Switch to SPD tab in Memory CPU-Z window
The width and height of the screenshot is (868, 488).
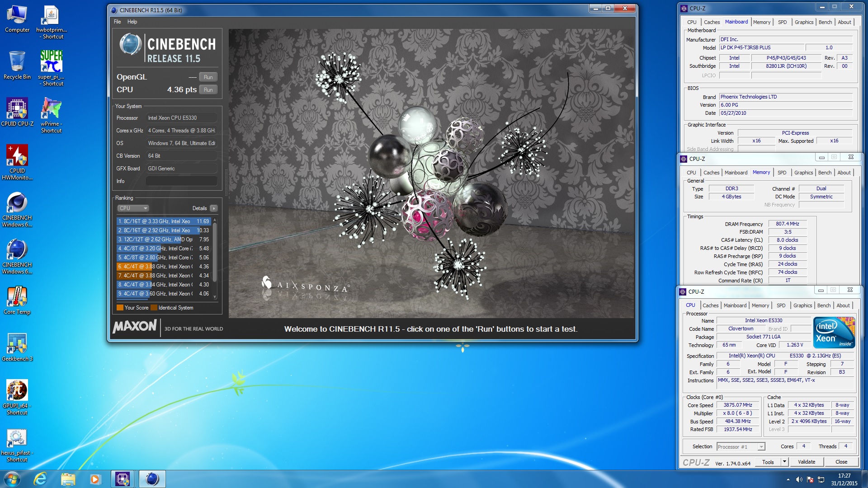tap(782, 173)
